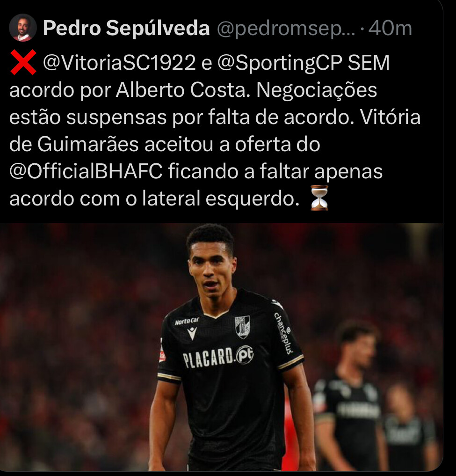Open Pedro Sepúlveda's profile avatar

pos(23,28)
